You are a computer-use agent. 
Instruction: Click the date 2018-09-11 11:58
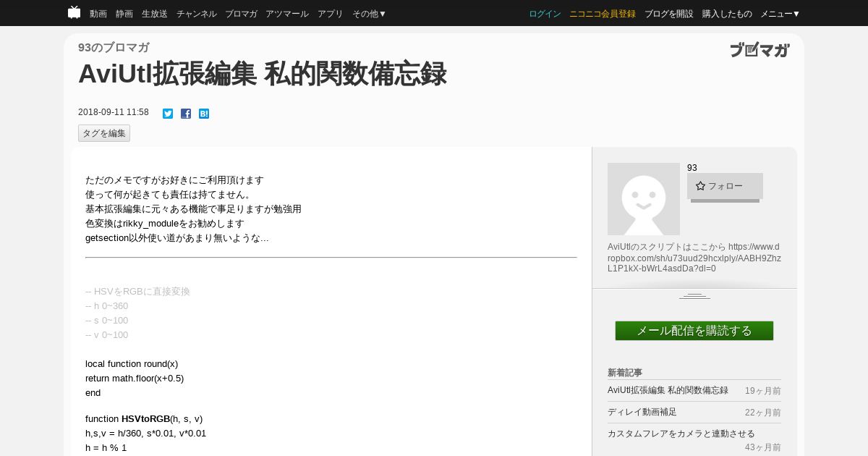click(x=114, y=112)
